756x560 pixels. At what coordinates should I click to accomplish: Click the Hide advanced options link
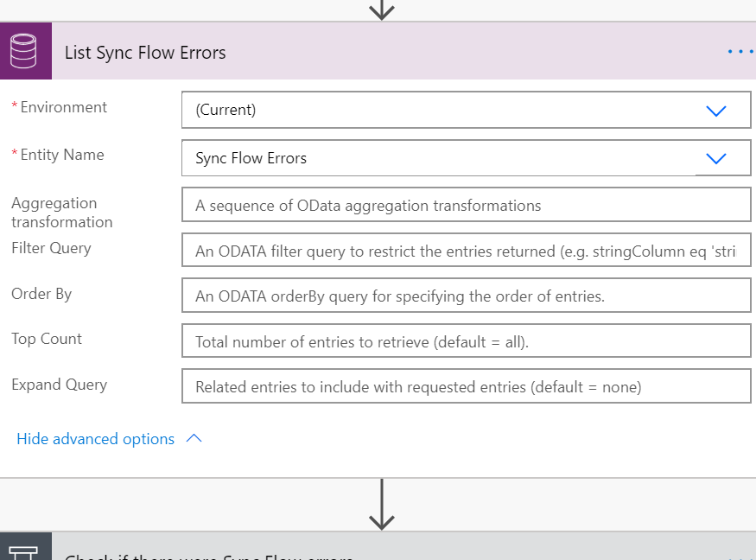(95, 439)
